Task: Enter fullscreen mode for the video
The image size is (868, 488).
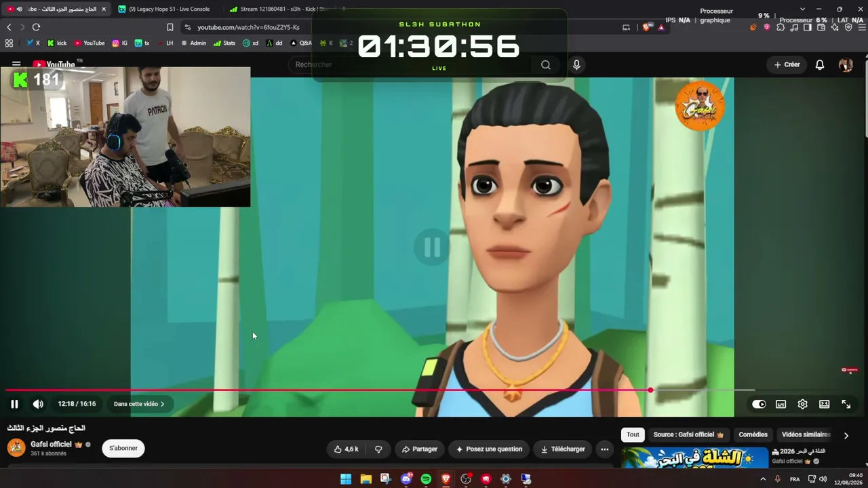Action: click(846, 404)
